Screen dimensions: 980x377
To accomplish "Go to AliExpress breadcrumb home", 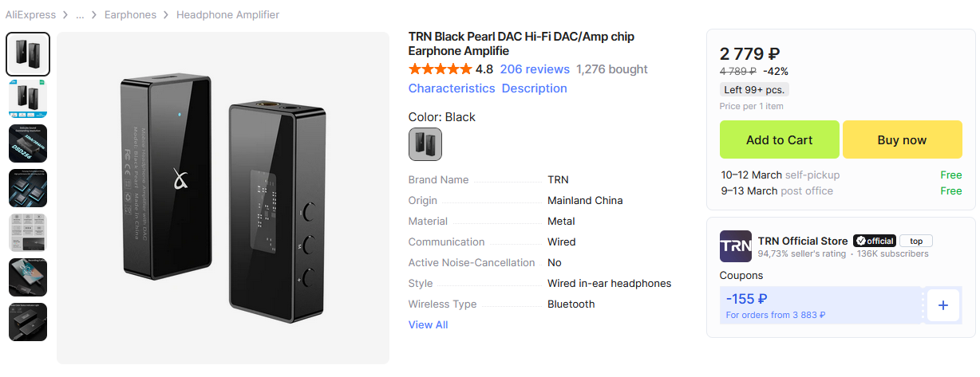I will click(30, 15).
